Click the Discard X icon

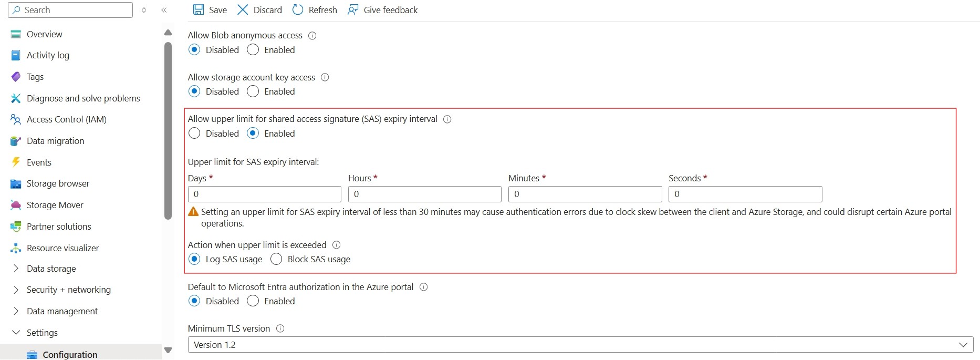(x=243, y=9)
